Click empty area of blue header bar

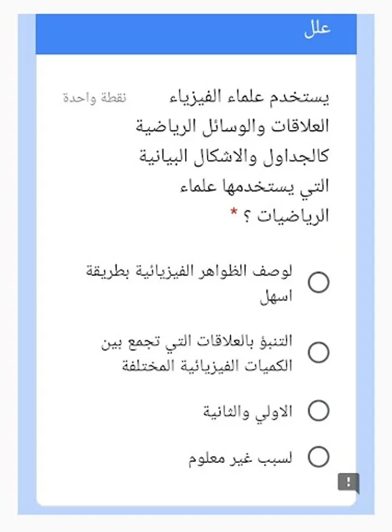pyautogui.click(x=163, y=34)
